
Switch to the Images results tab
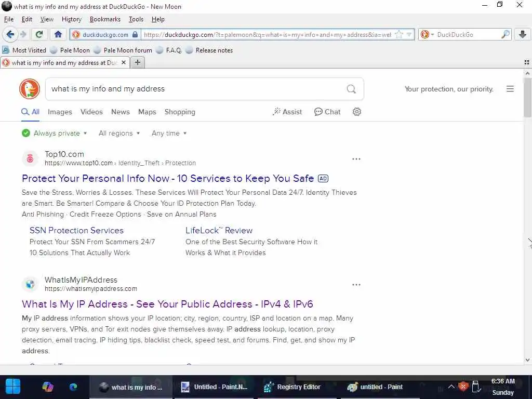pyautogui.click(x=60, y=112)
